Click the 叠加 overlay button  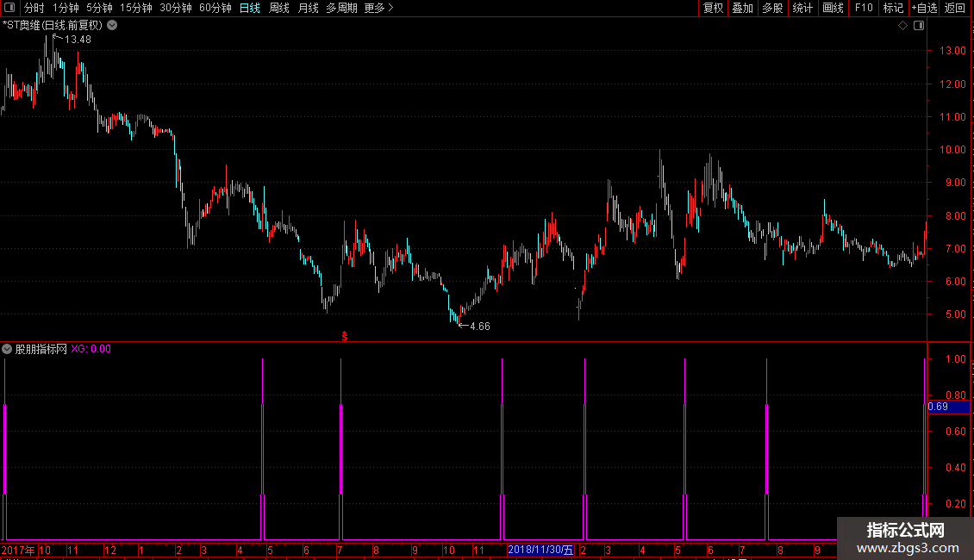point(742,8)
